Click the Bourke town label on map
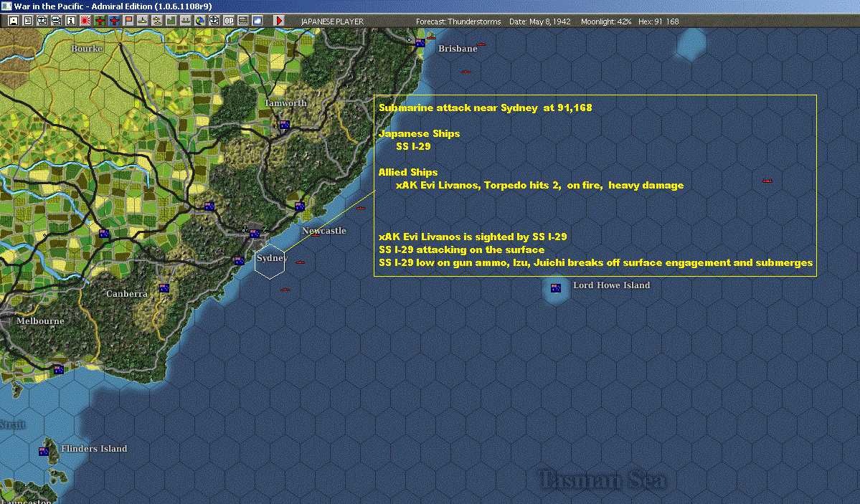This screenshot has width=860, height=504. (x=87, y=48)
